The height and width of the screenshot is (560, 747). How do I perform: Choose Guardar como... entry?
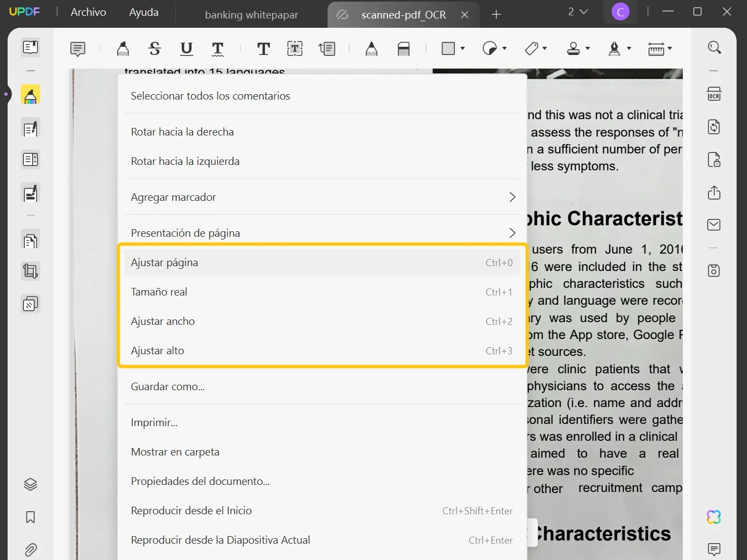pos(322,386)
